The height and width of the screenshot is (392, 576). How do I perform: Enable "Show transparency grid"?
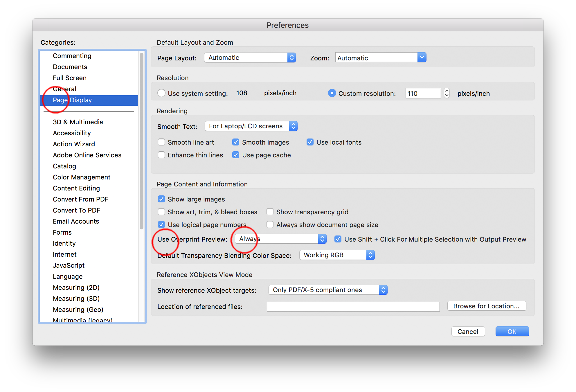click(270, 212)
